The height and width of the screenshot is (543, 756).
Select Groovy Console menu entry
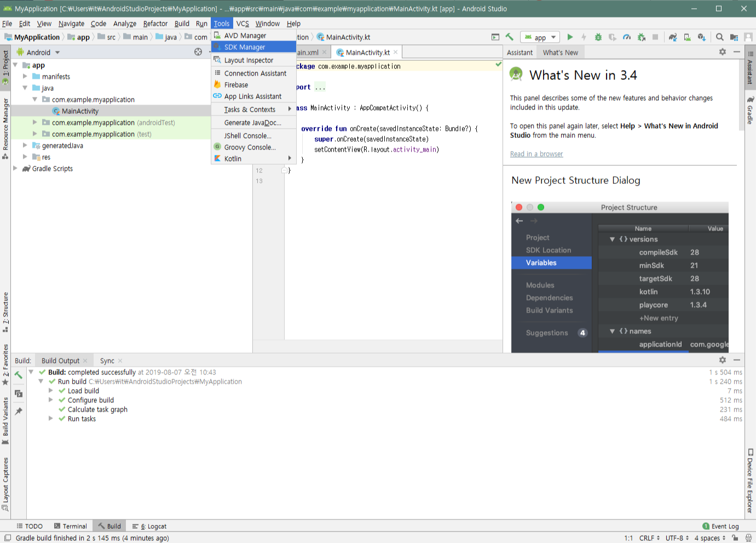point(253,147)
